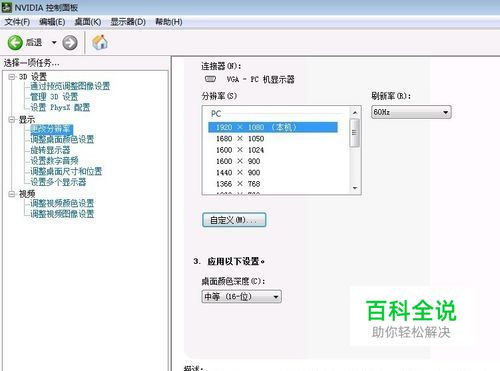
Task: Collapse the 3D 设置 tree node
Action: tap(12, 77)
